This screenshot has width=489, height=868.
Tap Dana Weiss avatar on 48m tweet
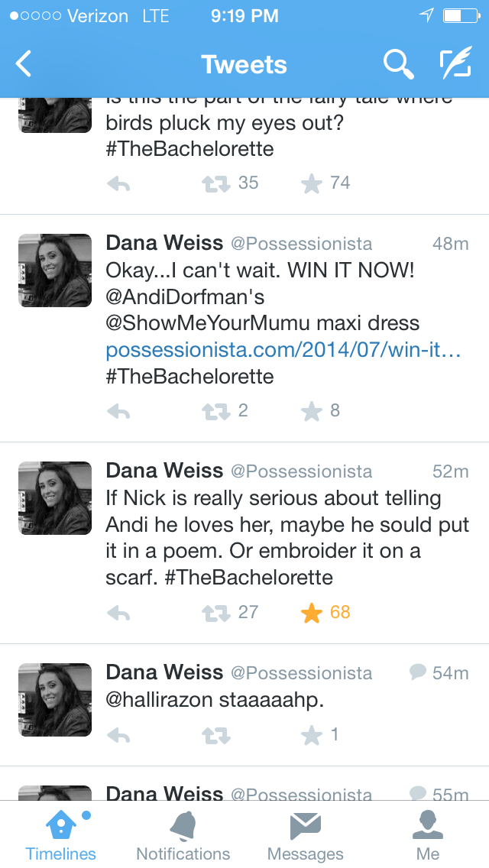tap(55, 270)
